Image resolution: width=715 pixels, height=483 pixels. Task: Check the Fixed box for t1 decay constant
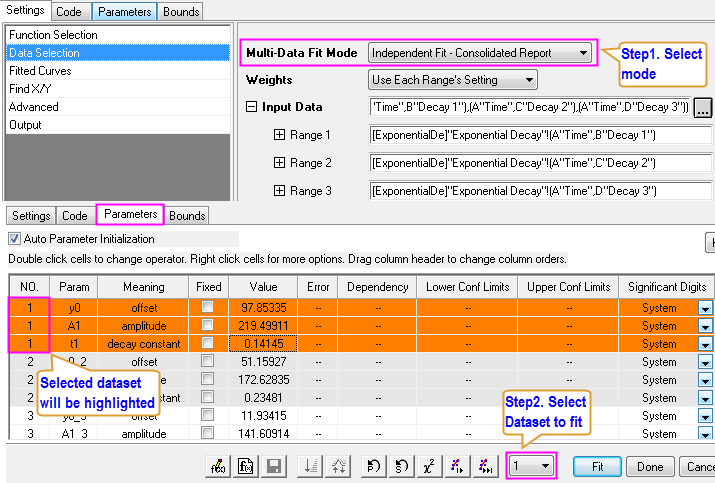208,344
